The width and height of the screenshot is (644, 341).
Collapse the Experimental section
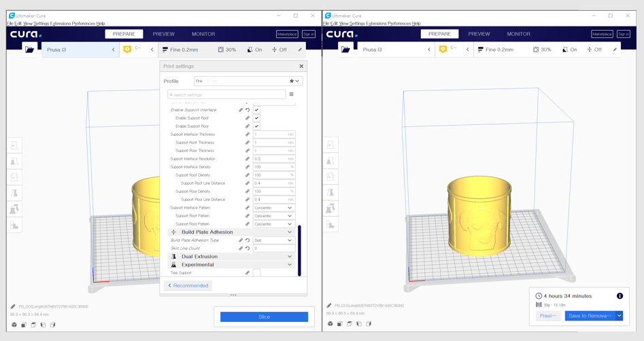(x=232, y=265)
